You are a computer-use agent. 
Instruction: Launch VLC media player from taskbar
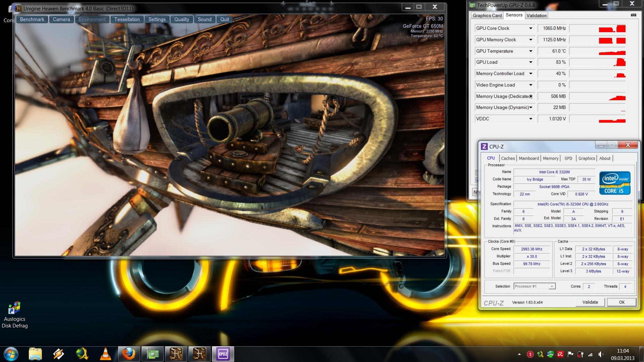click(x=105, y=354)
